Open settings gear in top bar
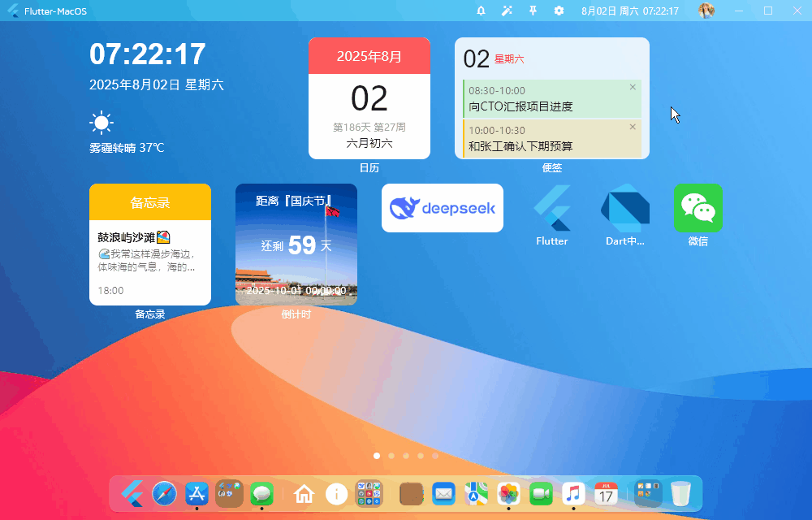Screen dimensions: 812x520 point(559,11)
